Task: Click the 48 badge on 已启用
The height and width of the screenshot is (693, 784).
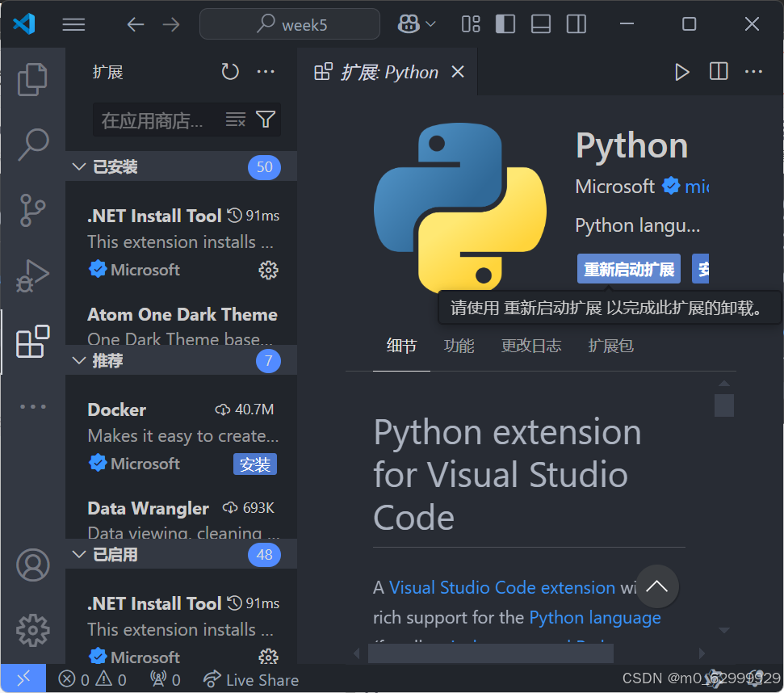Action: pos(265,555)
